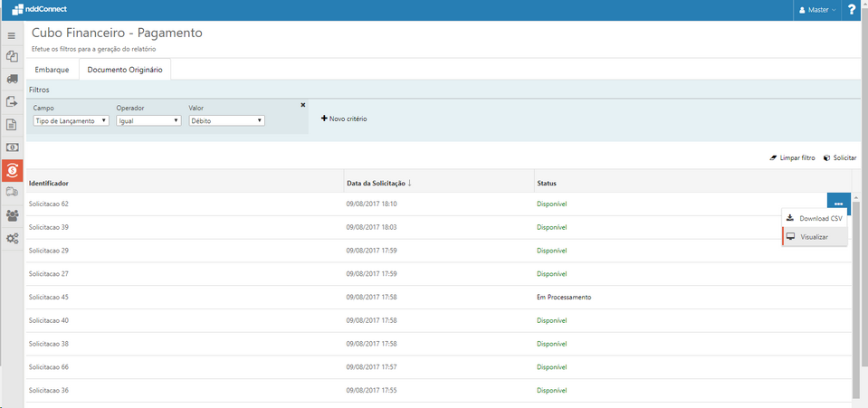
Task: Click the banknote money sidebar icon
Action: click(x=12, y=147)
